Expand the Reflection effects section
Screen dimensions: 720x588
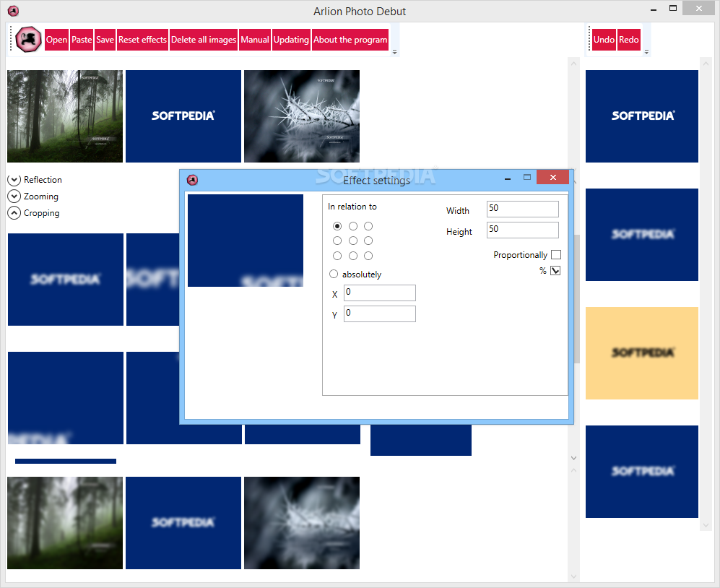14,180
